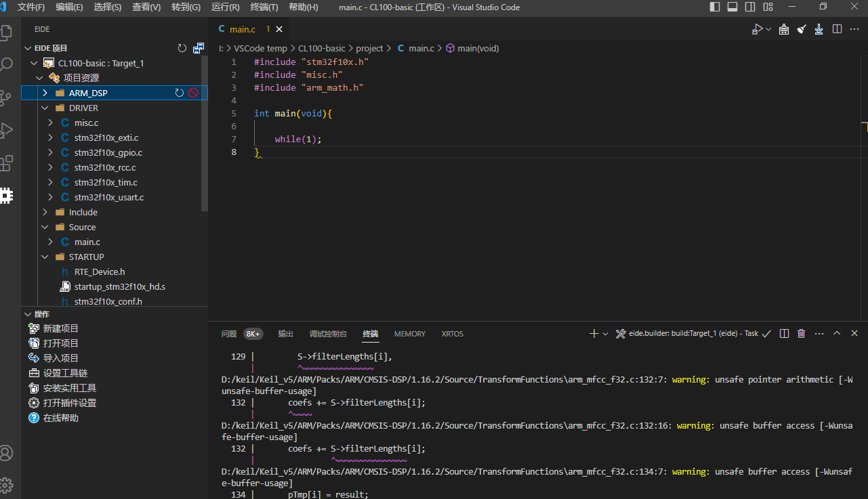
Task: Click 打开插件设置
Action: tap(70, 403)
